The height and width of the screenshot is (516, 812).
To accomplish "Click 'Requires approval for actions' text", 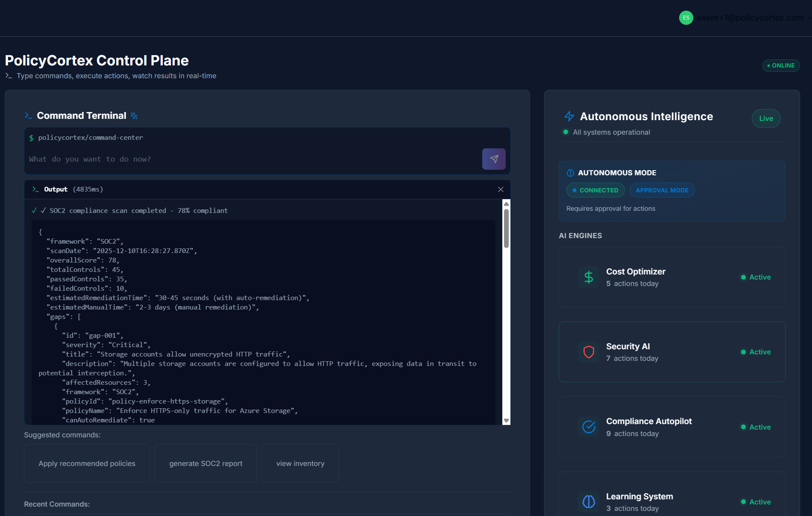I will point(610,209).
